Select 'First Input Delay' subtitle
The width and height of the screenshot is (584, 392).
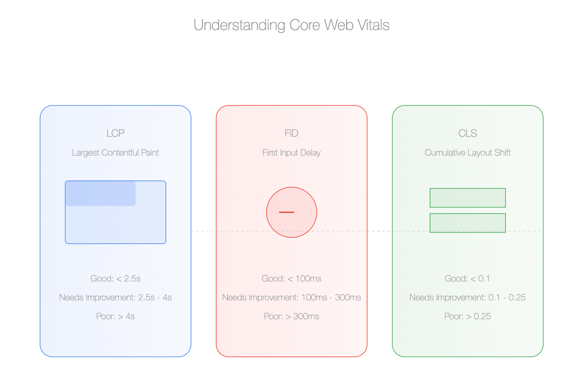pos(291,153)
